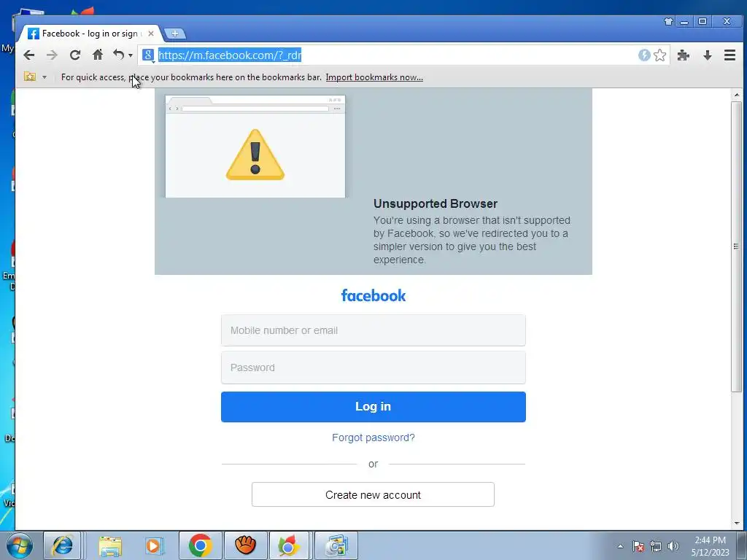Expand the undo closed tab dropdown
747x560 pixels.
click(x=131, y=55)
